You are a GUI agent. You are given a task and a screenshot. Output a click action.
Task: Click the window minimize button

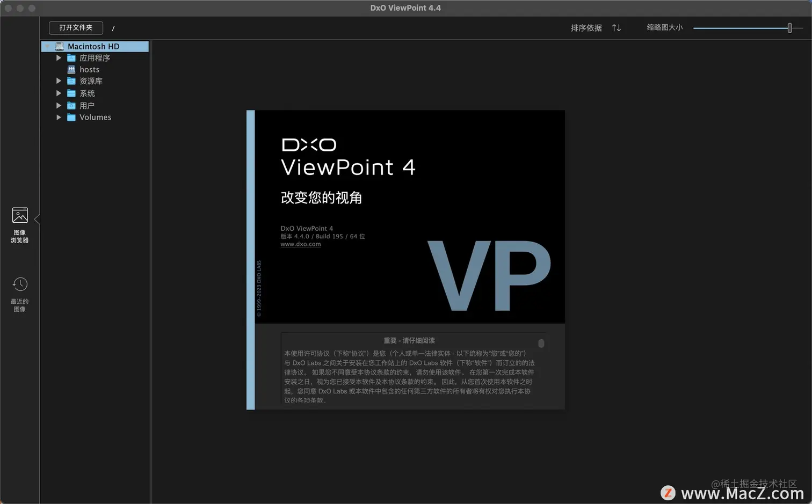(20, 8)
